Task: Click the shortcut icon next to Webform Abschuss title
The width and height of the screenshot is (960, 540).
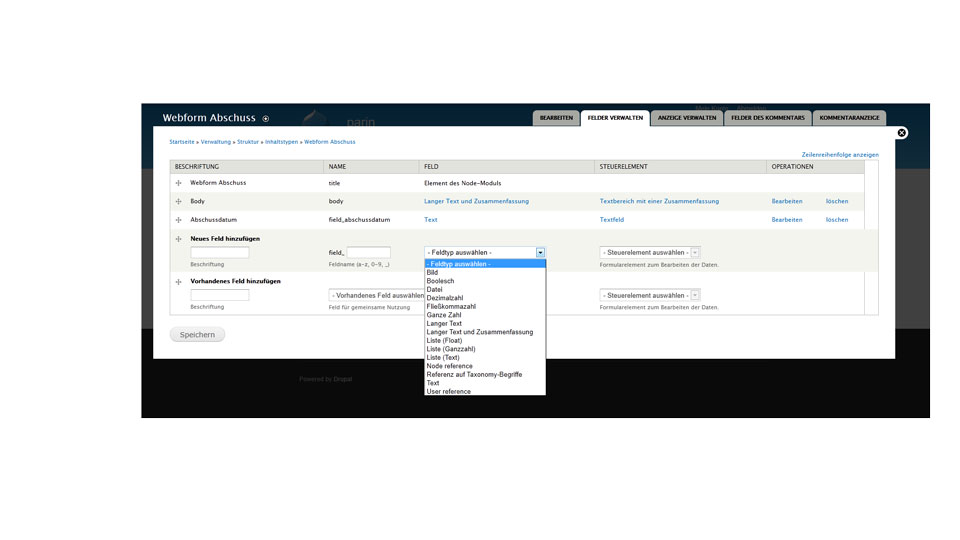Action: [266, 119]
